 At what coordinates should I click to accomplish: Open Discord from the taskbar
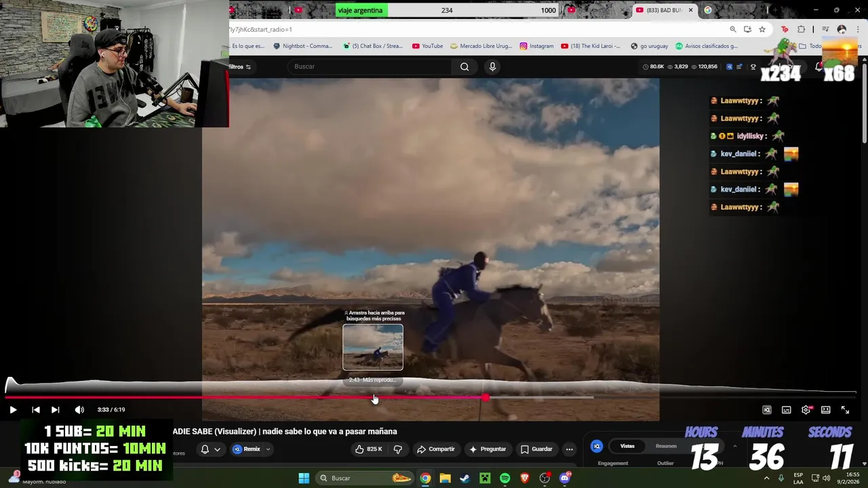[564, 478]
